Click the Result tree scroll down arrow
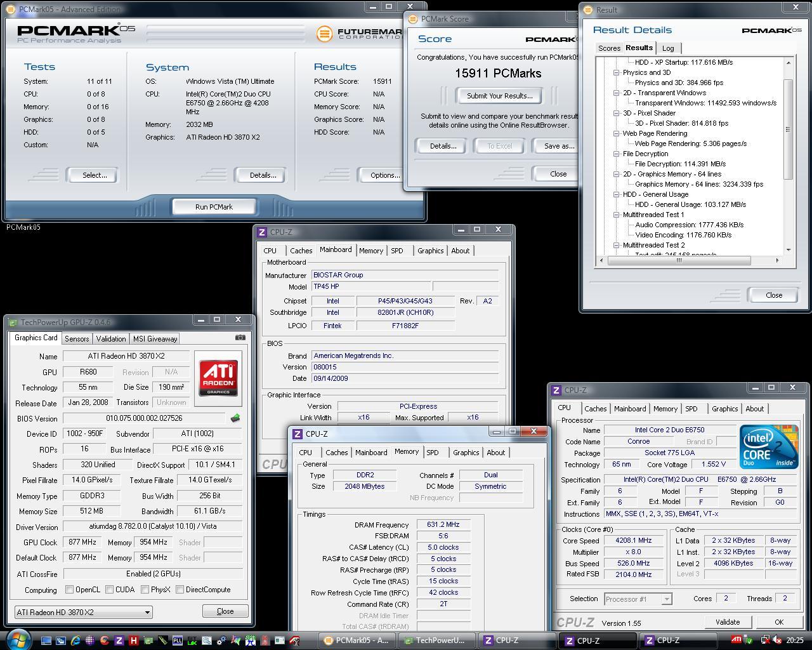This screenshot has height=650, width=812. point(789,250)
